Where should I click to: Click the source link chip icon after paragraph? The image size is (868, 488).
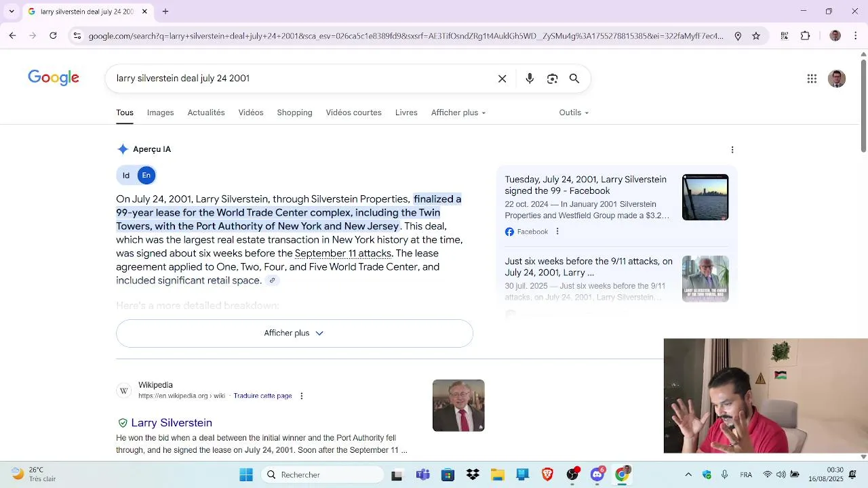click(x=272, y=281)
